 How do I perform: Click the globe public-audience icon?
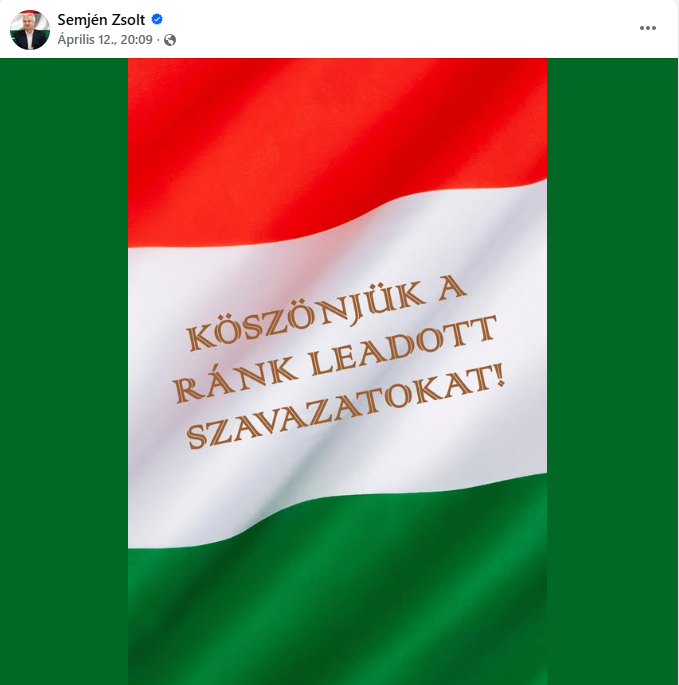pyautogui.click(x=170, y=40)
